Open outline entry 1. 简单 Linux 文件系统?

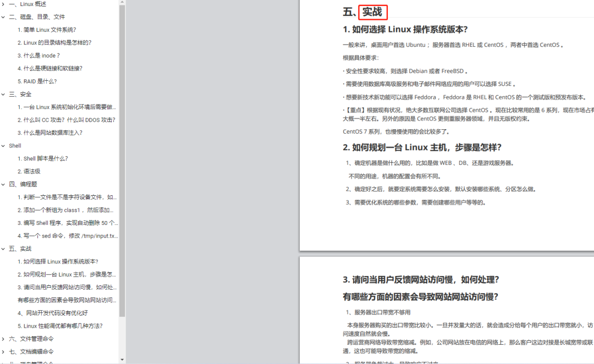click(47, 30)
